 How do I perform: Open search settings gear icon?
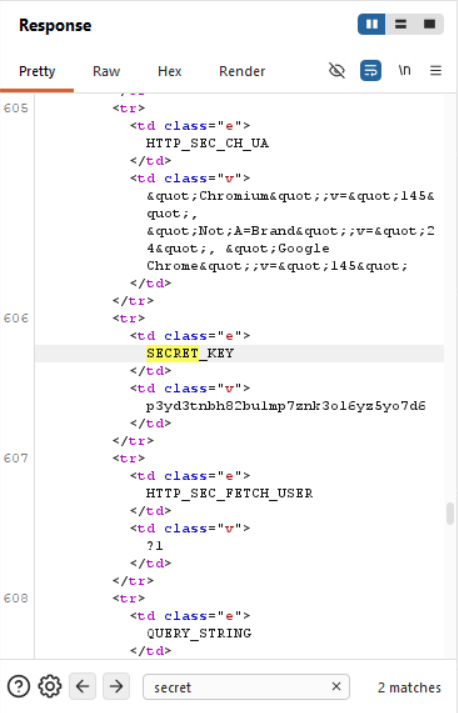(50, 686)
